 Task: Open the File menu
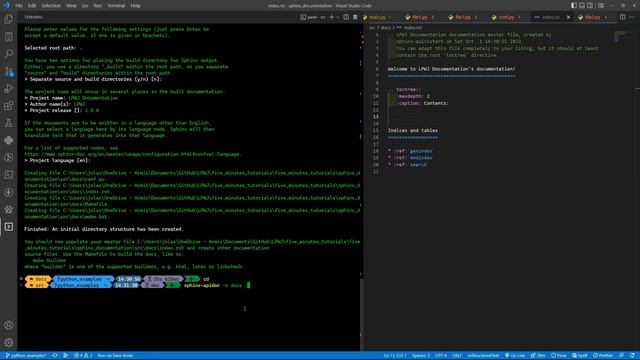click(19, 6)
